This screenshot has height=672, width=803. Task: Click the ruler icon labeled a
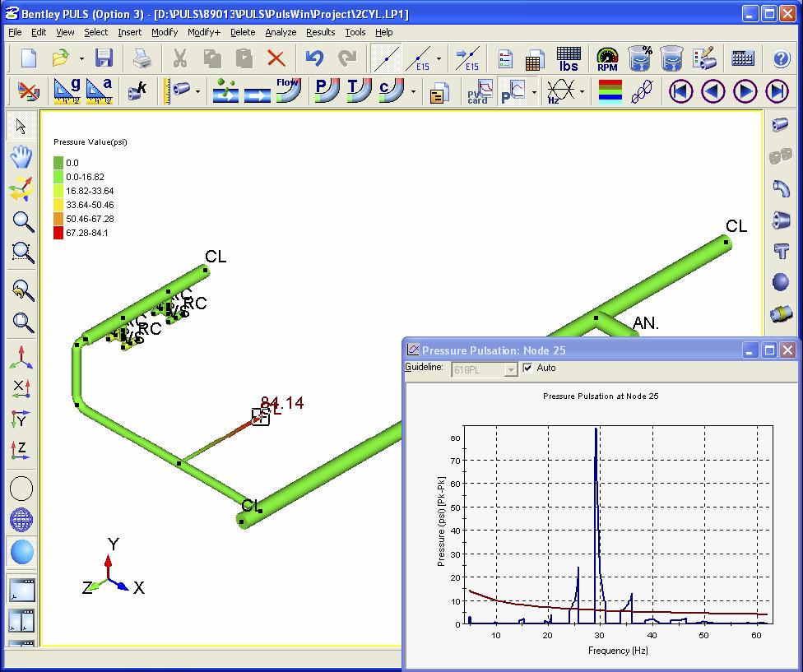click(100, 91)
